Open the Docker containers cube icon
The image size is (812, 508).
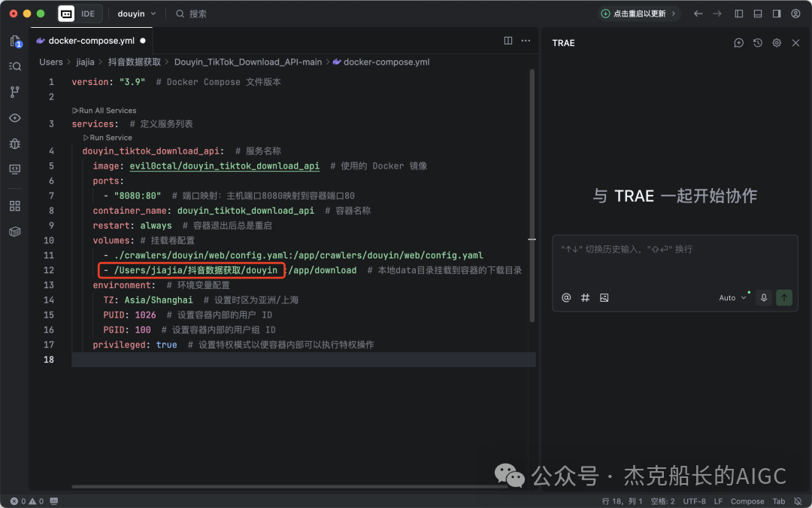pyautogui.click(x=15, y=232)
